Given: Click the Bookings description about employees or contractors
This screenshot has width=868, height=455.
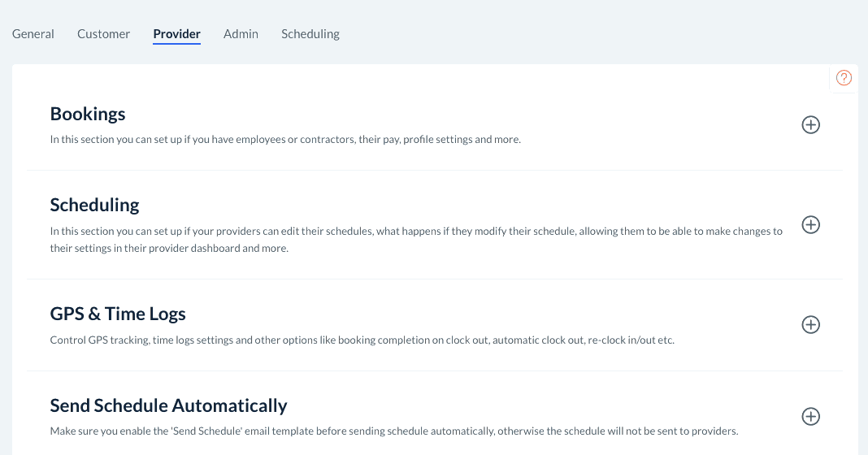Looking at the screenshot, I should pyautogui.click(x=284, y=140).
